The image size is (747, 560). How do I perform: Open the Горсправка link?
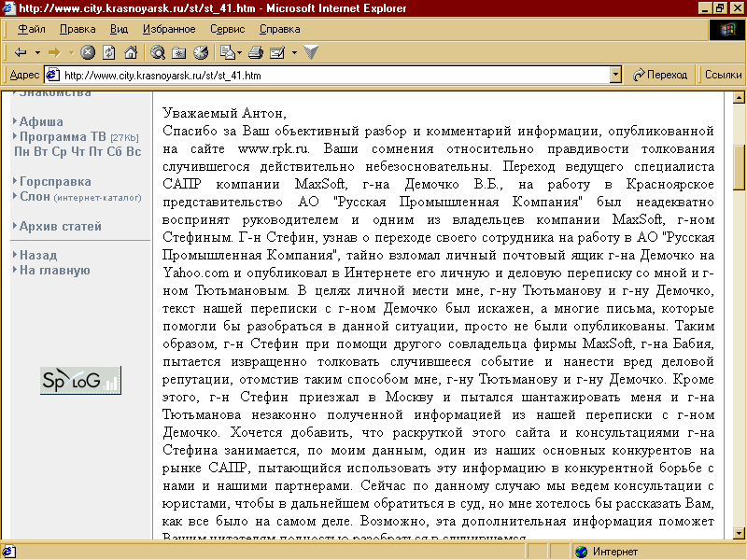pyautogui.click(x=55, y=181)
